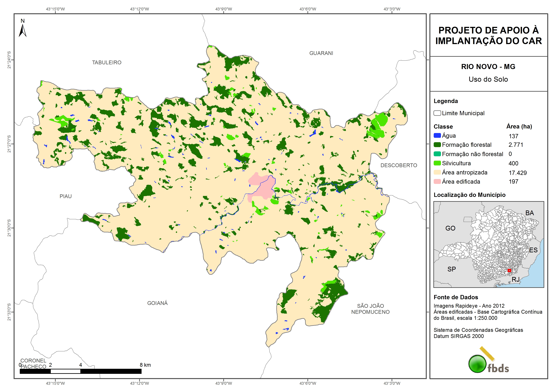Click the pink Área edificada swatch

coord(437,181)
